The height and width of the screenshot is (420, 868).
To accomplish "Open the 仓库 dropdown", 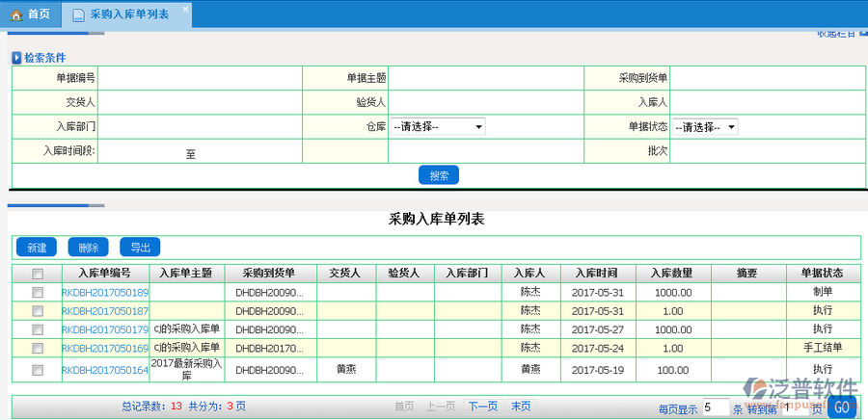I will [437, 126].
